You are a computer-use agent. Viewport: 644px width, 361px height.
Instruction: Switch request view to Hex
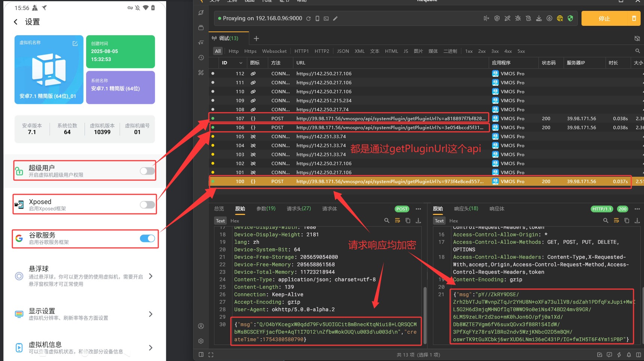coord(235,221)
